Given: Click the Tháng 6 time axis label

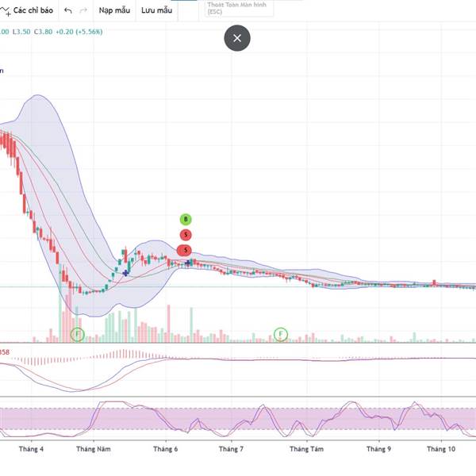Looking at the screenshot, I should pyautogui.click(x=166, y=449).
